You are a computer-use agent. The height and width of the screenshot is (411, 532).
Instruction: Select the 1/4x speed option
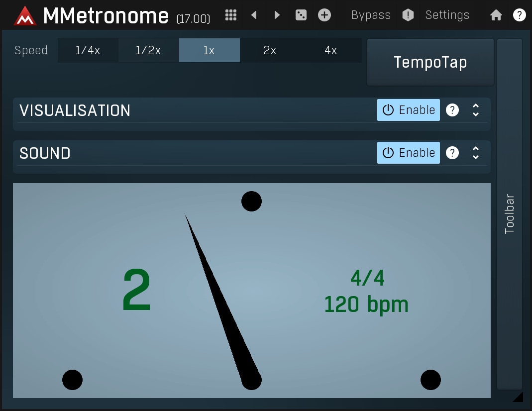point(88,50)
